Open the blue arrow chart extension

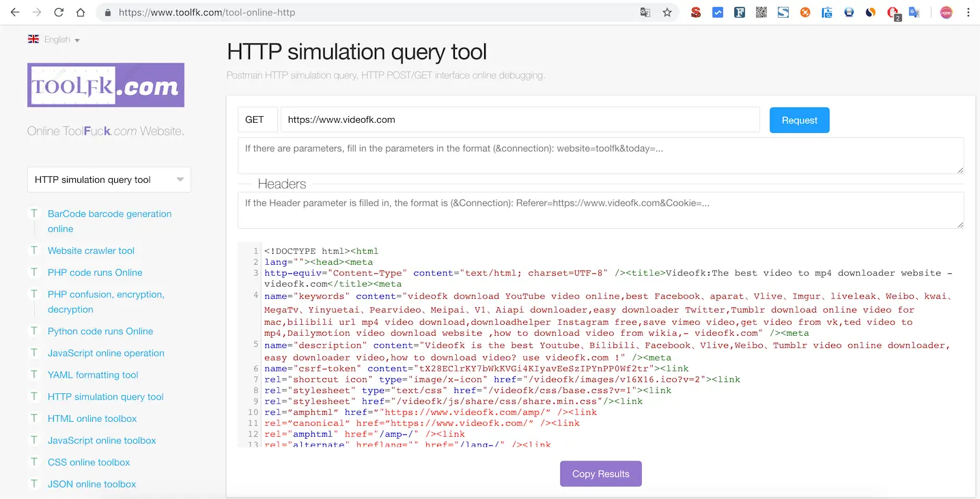(717, 12)
